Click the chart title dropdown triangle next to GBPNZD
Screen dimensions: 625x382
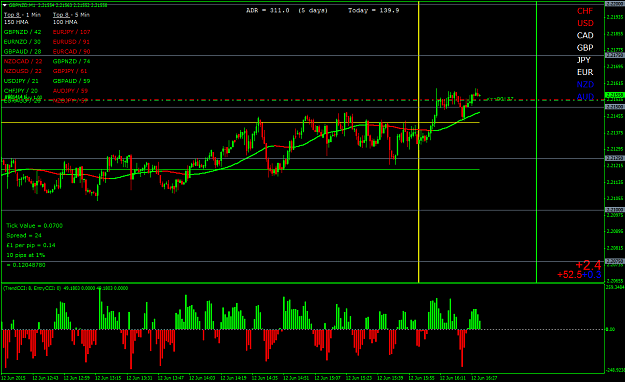pyautogui.click(x=5, y=5)
